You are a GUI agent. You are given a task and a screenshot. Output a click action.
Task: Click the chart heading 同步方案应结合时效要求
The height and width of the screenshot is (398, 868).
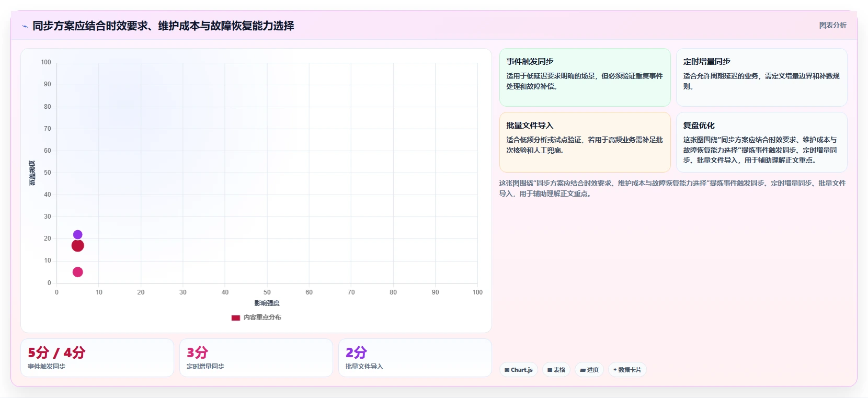click(x=163, y=26)
